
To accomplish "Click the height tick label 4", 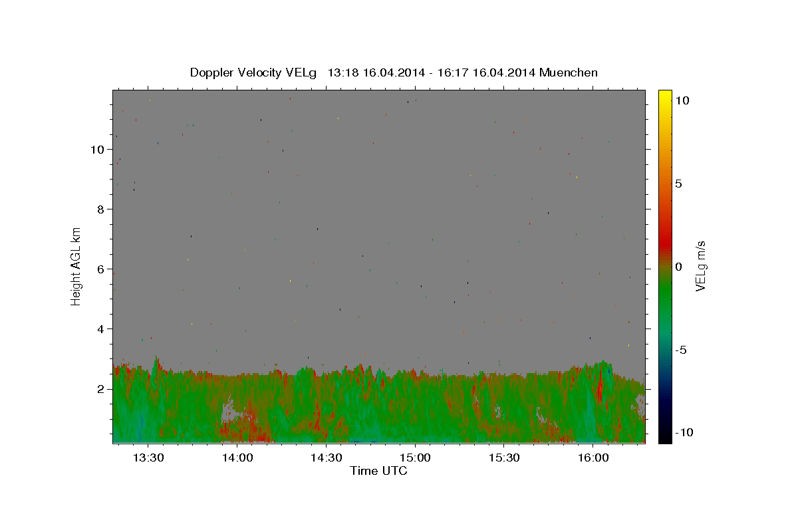I will tap(102, 329).
